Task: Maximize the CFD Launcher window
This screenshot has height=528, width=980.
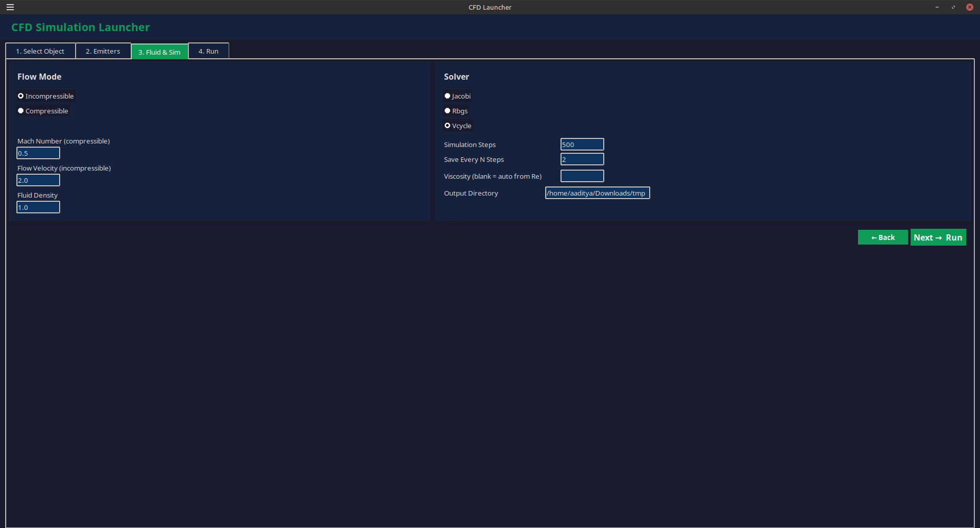Action: coord(953,7)
